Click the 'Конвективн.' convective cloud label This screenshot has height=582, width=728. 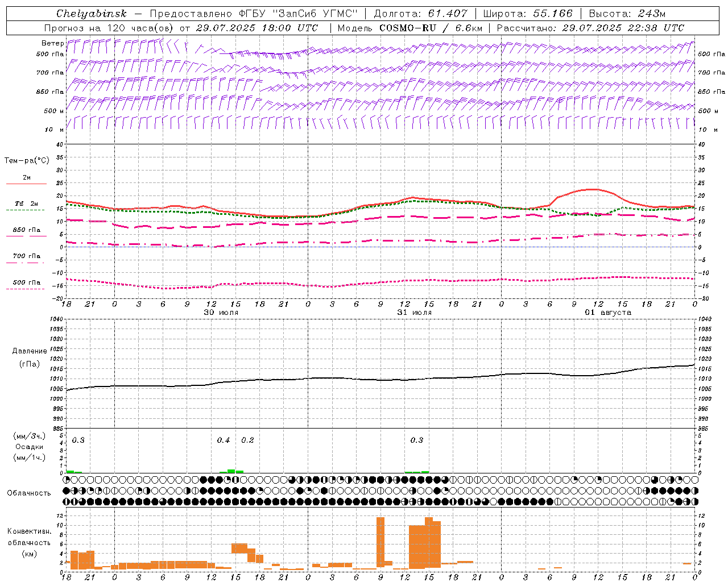[29, 531]
